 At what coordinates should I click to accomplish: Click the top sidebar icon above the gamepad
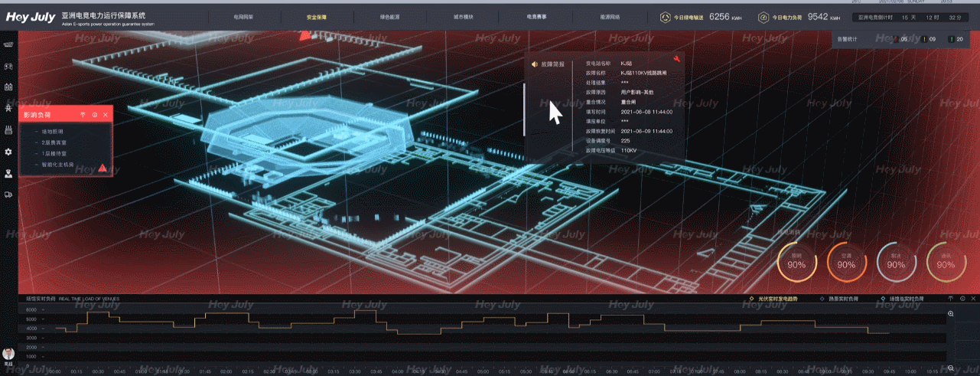8,45
